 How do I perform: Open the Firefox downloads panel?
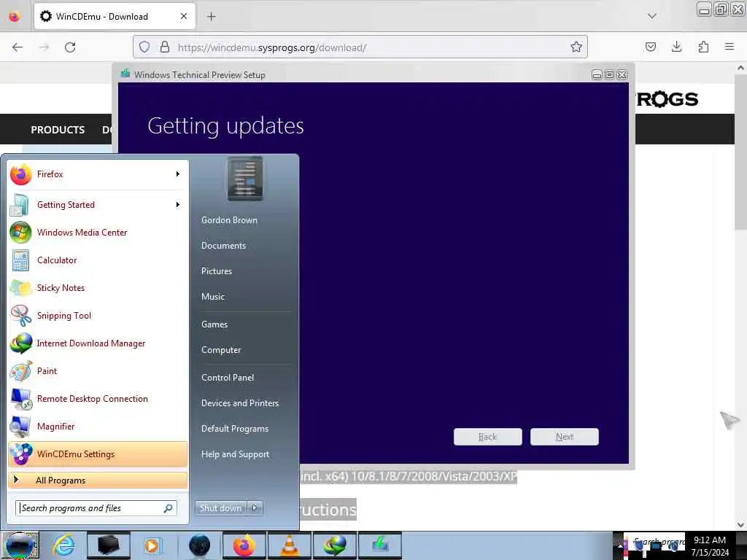coord(676,47)
